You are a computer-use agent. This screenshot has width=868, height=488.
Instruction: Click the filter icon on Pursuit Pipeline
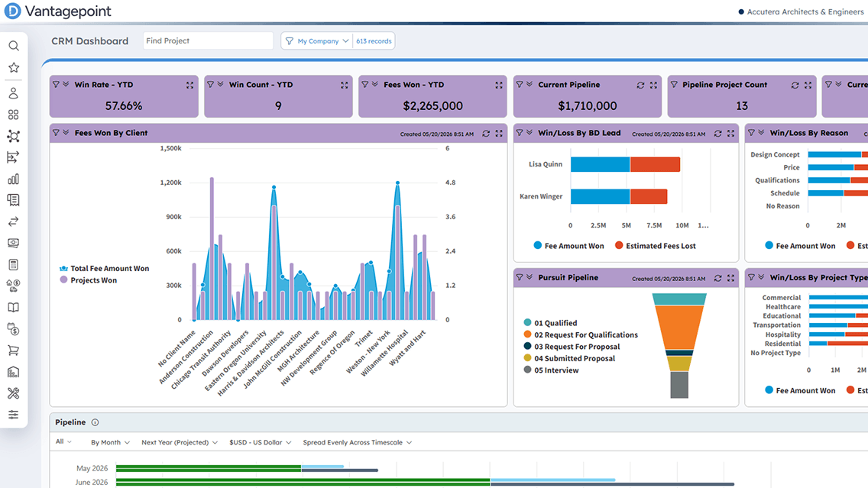click(x=520, y=277)
